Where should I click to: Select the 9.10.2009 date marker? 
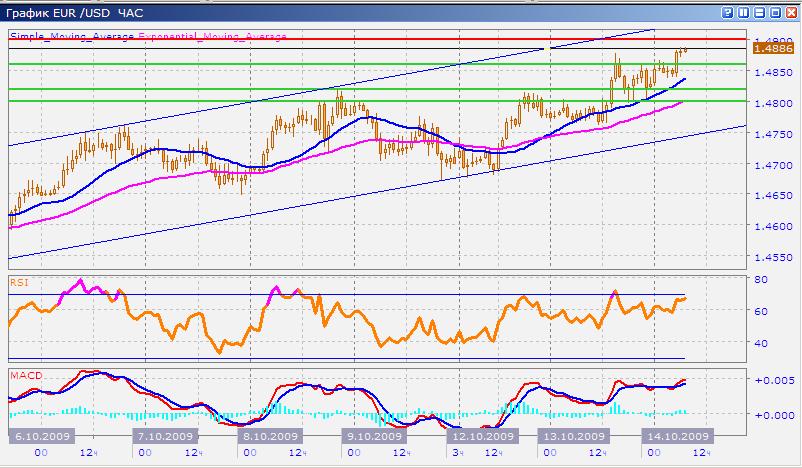pyautogui.click(x=373, y=437)
